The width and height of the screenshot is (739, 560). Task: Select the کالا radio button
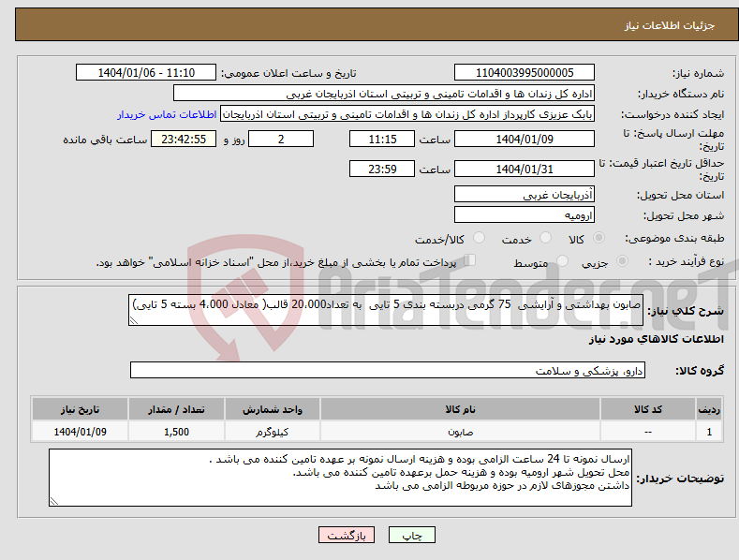point(599,238)
